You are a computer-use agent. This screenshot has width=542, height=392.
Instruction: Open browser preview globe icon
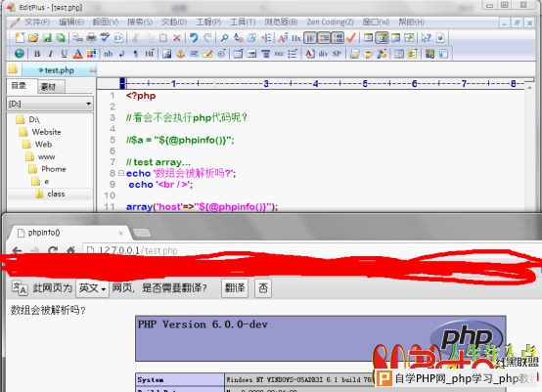tap(20, 54)
